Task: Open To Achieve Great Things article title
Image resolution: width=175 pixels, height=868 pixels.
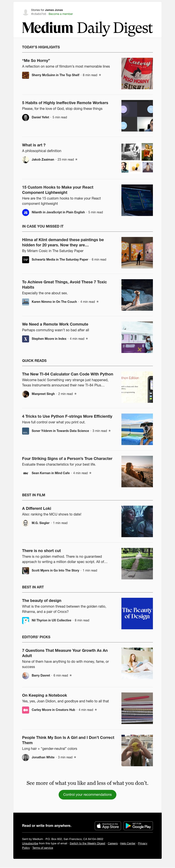Action: coord(64,284)
